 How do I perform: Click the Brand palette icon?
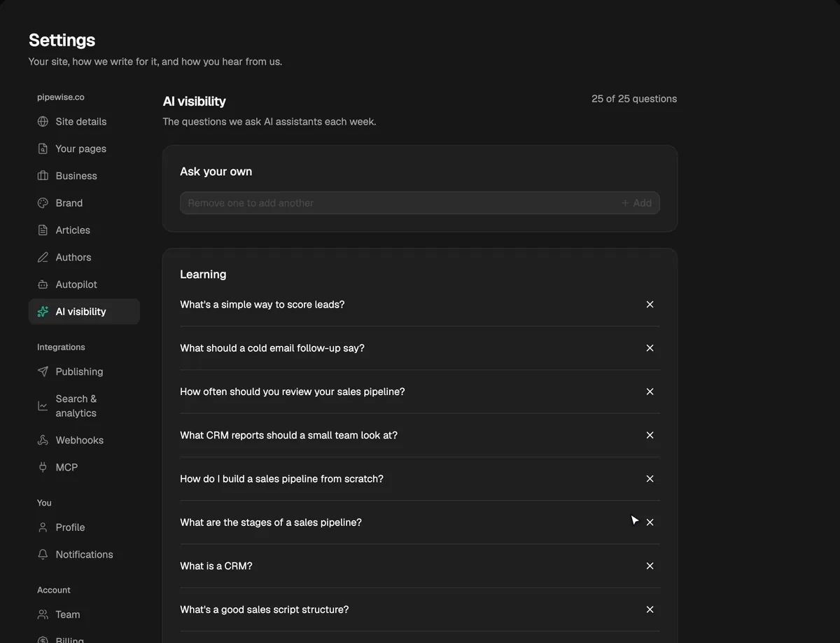point(43,203)
